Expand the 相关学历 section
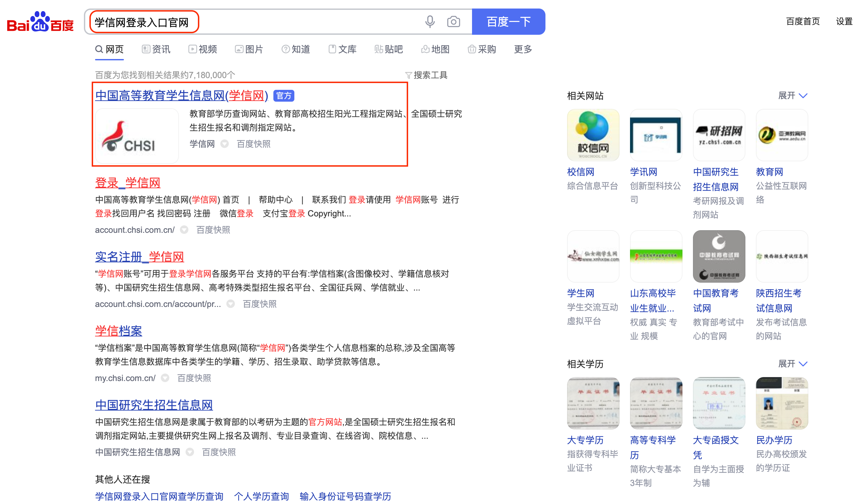 click(x=793, y=363)
